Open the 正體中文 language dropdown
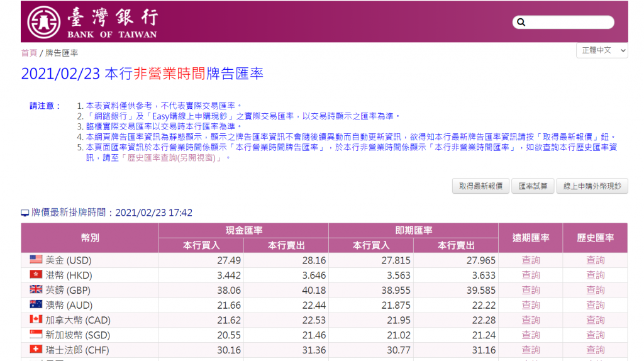This screenshot has height=361, width=644. pyautogui.click(x=602, y=50)
